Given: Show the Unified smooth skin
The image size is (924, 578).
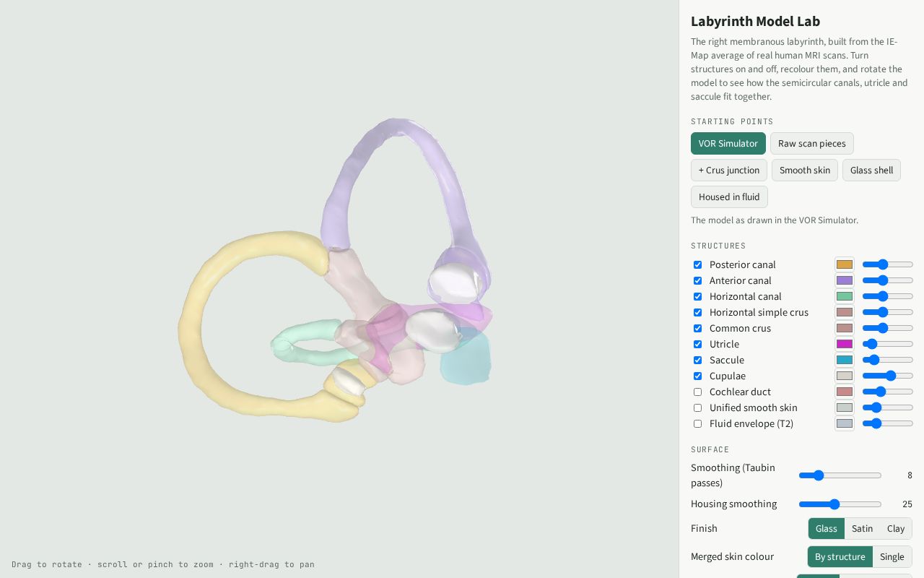Looking at the screenshot, I should pyautogui.click(x=697, y=407).
